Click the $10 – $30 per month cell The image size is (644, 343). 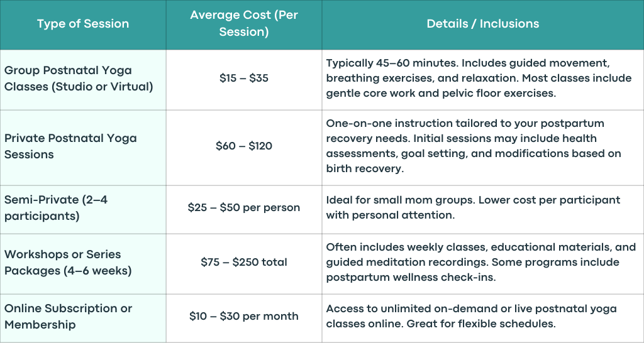[x=244, y=317]
